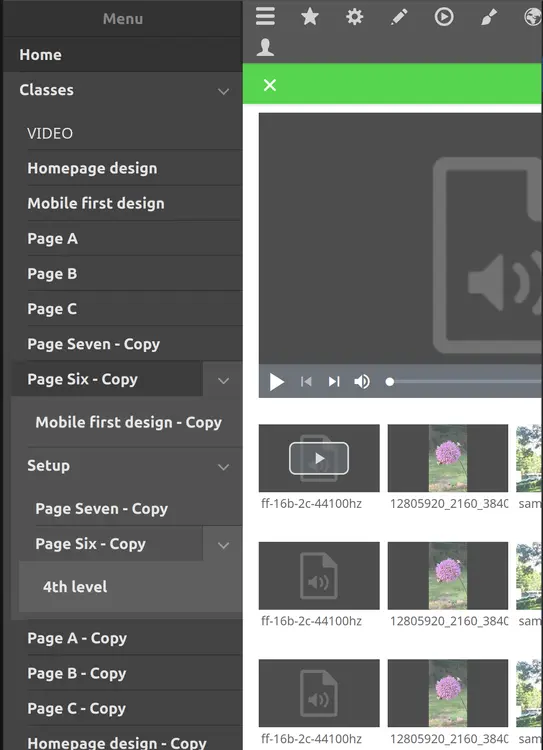The width and height of the screenshot is (543, 750).
Task: Collapse the top Page Six - Copy chevron
Action: (x=223, y=381)
